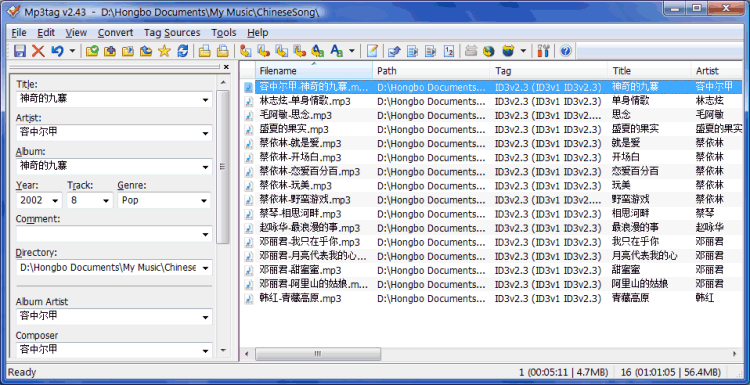The height and width of the screenshot is (385, 750).
Task: Open the Tag Sources menu
Action: coord(172,33)
